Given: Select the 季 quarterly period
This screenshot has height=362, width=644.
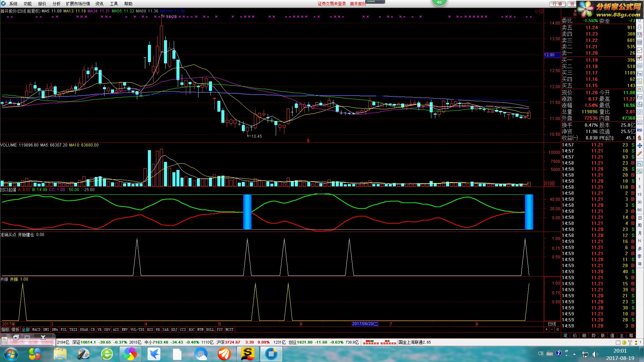Looking at the screenshot, I should 640,256.
